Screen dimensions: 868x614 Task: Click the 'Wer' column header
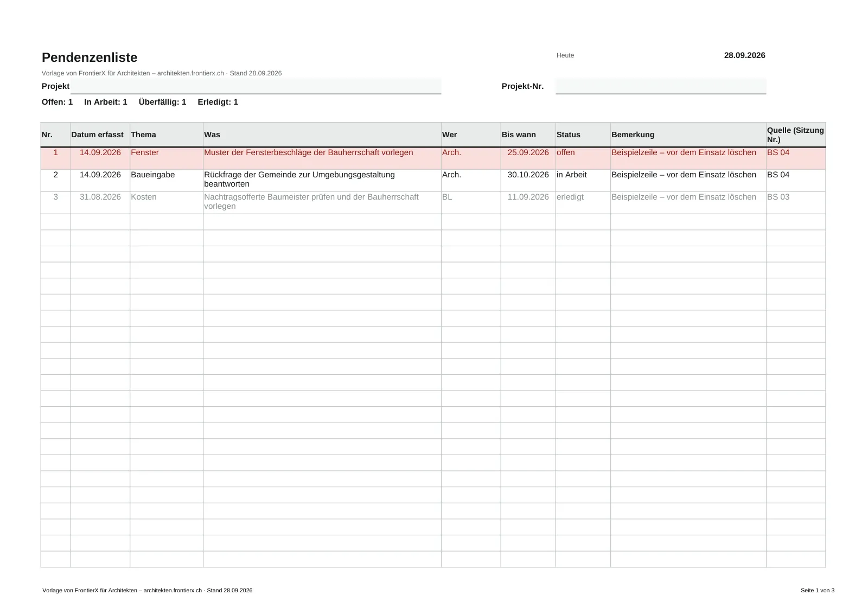471,135
